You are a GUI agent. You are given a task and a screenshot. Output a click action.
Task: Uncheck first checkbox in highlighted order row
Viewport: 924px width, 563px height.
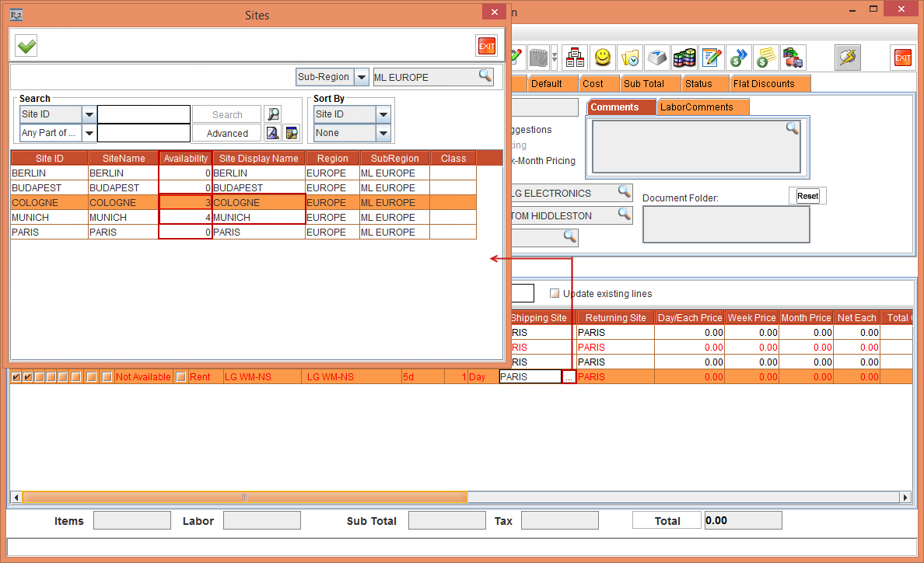coord(16,377)
